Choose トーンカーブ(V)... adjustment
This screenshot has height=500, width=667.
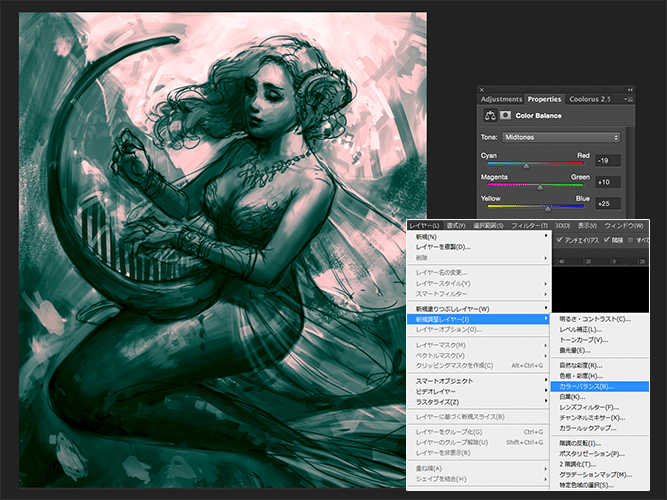click(x=600, y=340)
